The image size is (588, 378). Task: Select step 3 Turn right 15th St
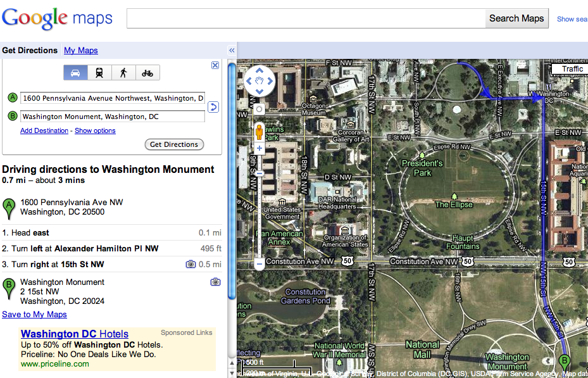point(112,265)
